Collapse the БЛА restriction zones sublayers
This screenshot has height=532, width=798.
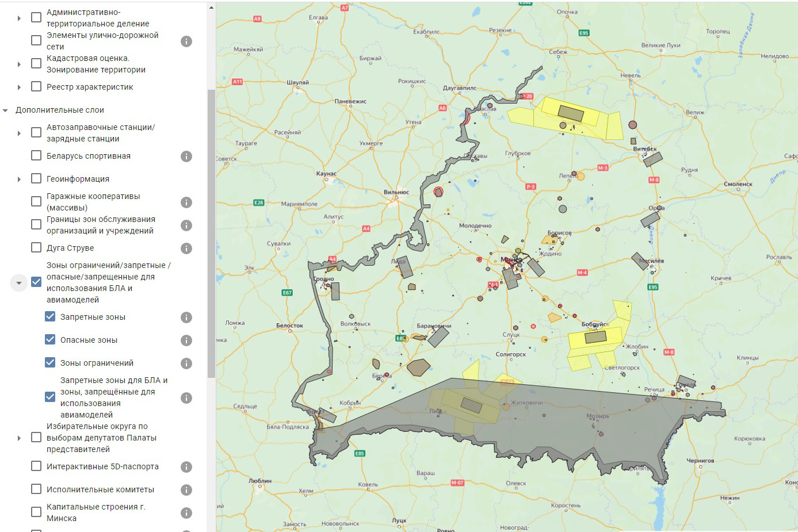19,283
